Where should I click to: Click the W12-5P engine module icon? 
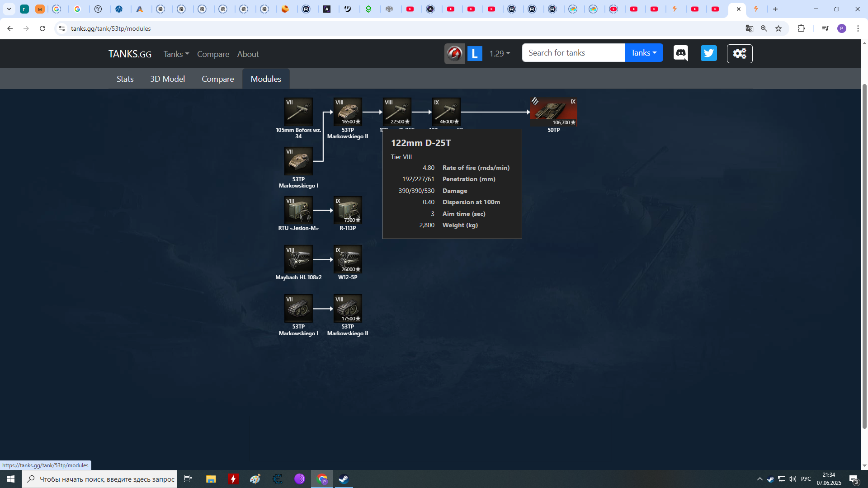point(348,259)
